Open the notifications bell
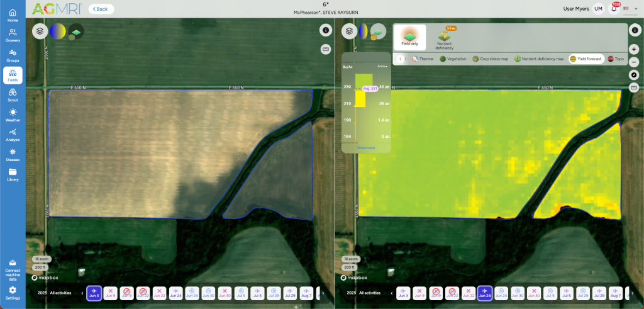Screen dimensions: 644x309 614,9
